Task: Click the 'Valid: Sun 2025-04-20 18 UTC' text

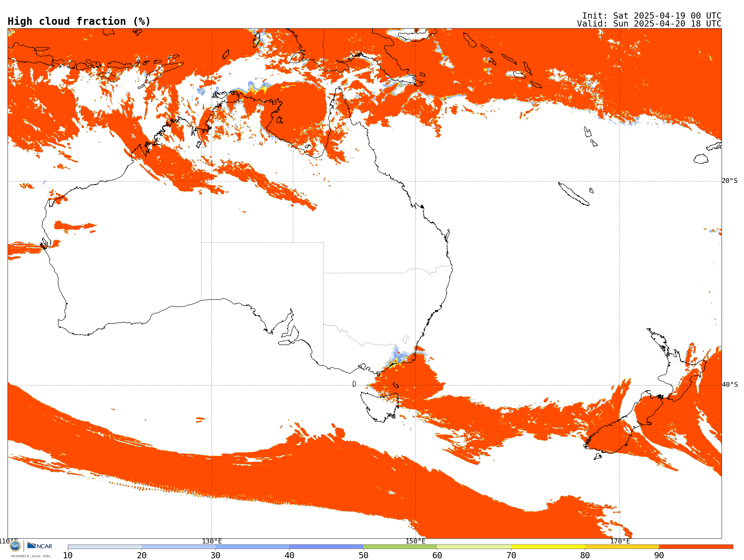Action: pyautogui.click(x=649, y=24)
